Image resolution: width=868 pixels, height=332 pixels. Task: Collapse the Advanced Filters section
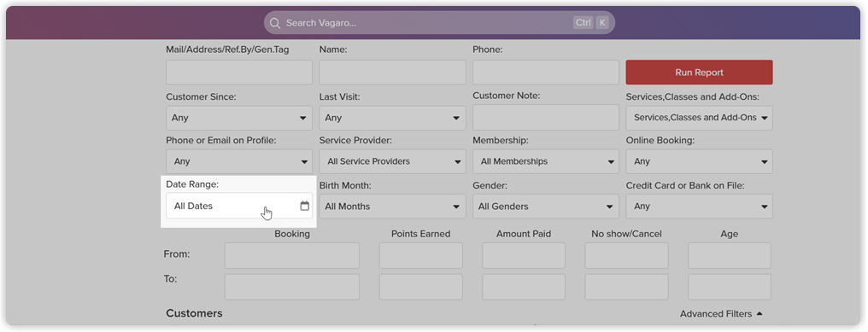pyautogui.click(x=721, y=314)
